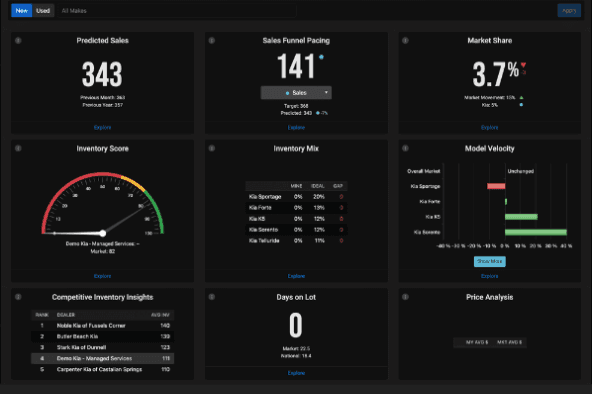Viewport: 592px width, 394px height.
Task: Click the RANK column header
Action: [42, 315]
